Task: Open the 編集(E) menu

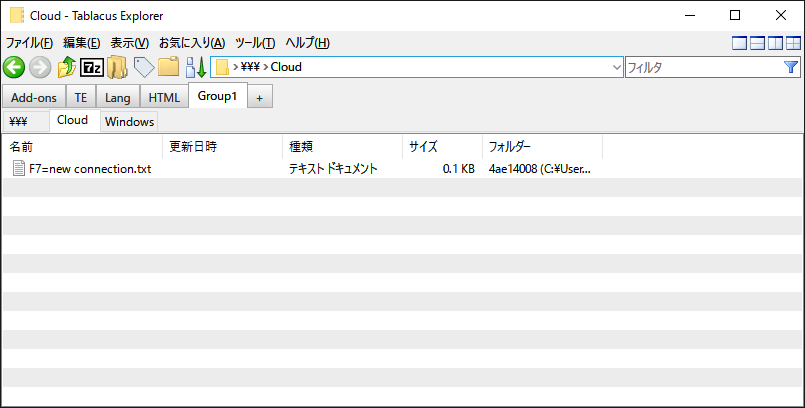Action: 82,43
